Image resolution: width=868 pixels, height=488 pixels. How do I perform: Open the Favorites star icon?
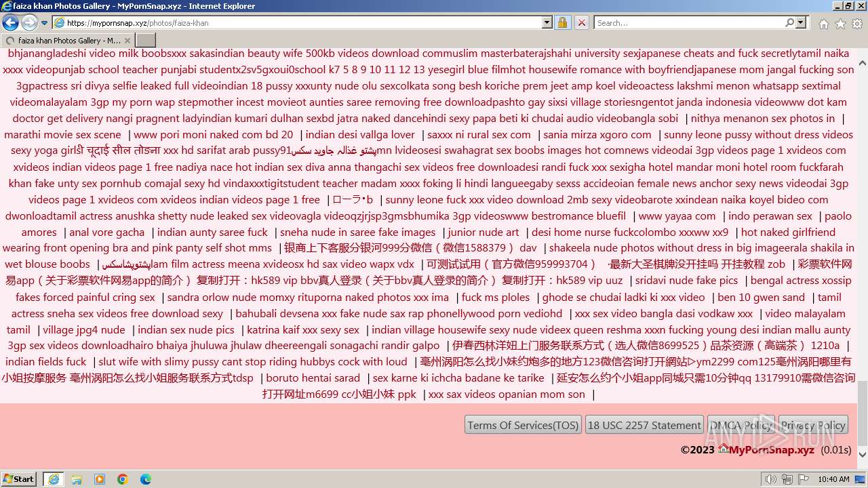(x=840, y=24)
